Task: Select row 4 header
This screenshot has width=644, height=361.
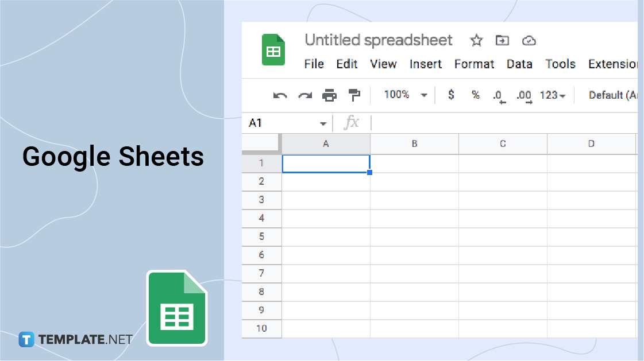Action: 261,219
